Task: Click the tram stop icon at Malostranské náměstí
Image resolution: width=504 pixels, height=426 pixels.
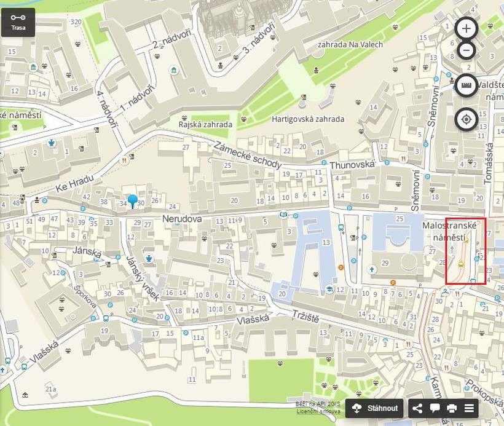Action: (x=462, y=264)
